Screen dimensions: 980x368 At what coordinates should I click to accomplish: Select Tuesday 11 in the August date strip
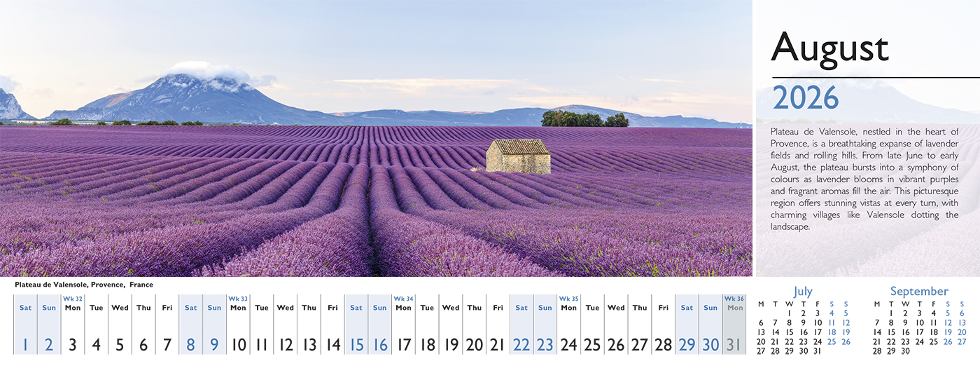coord(262,324)
